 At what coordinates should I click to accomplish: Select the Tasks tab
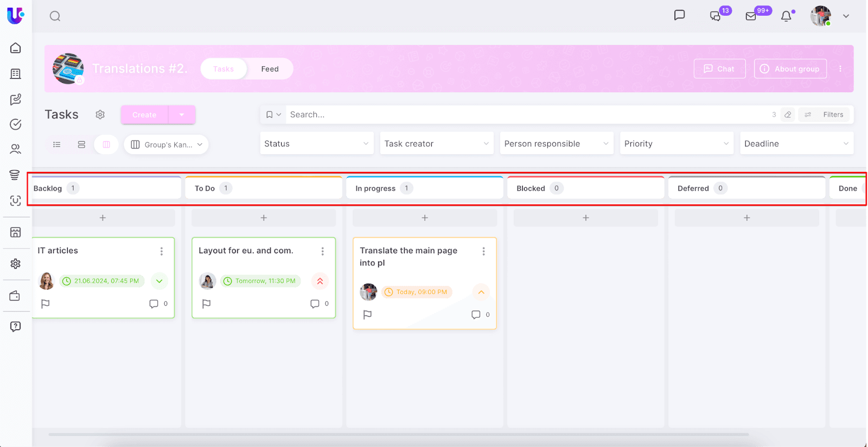[224, 69]
